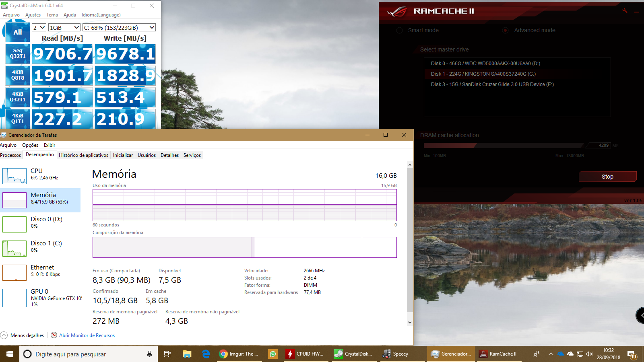Open File Explorer from taskbar
This screenshot has height=362, width=644.
point(187,354)
